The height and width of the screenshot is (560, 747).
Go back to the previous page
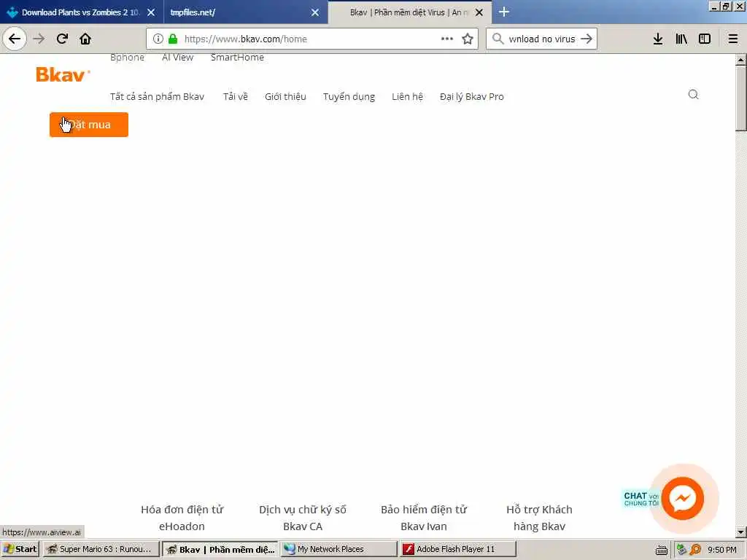(x=15, y=39)
